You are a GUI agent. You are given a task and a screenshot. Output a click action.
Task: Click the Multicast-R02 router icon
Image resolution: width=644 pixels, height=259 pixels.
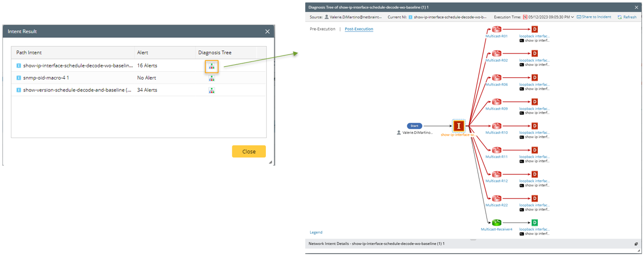(496, 54)
